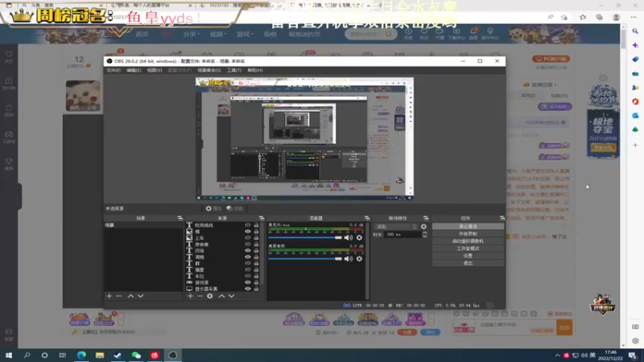Expand 视频 dropdown in website navigation
The image size is (644, 362).
[218, 35]
